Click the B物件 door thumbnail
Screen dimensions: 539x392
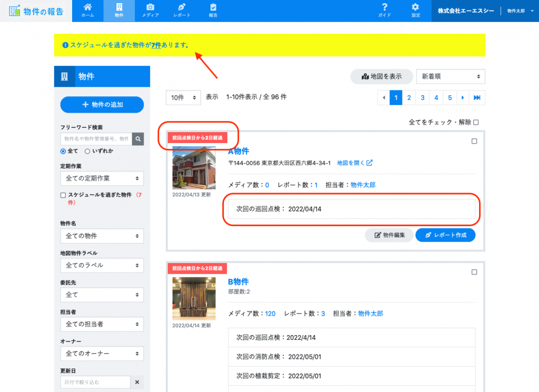tap(194, 298)
